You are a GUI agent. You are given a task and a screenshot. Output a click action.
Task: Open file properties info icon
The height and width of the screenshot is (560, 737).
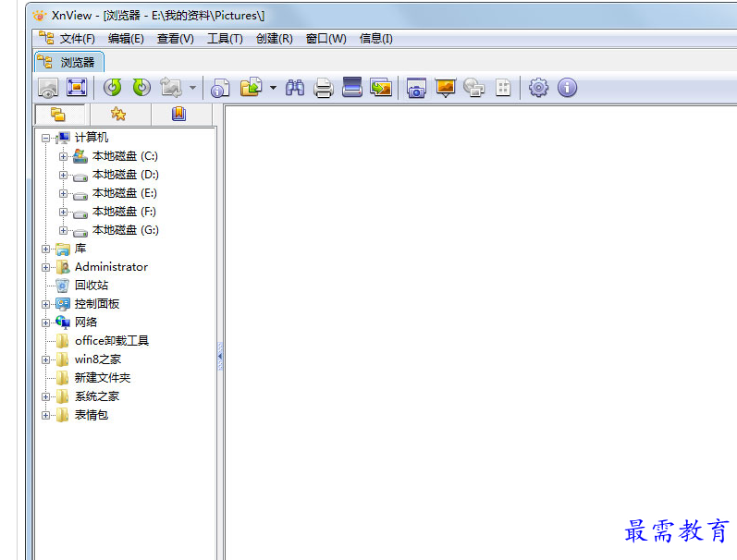(220, 88)
